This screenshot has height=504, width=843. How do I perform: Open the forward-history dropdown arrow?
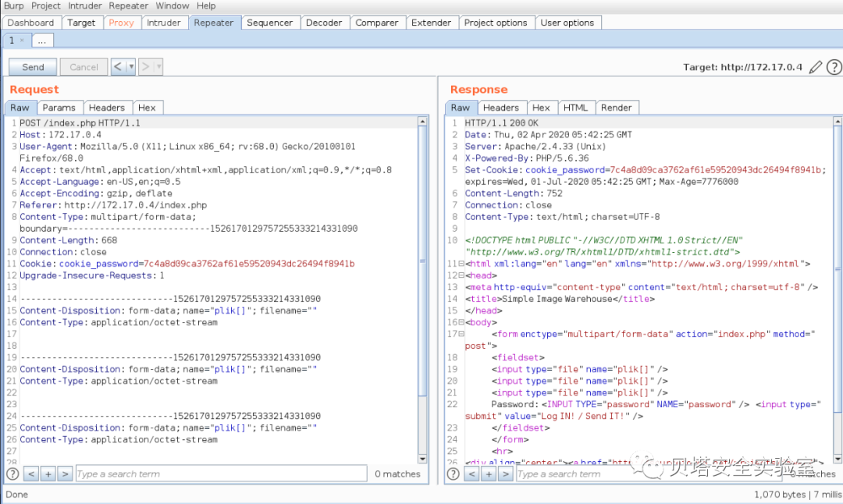point(158,66)
